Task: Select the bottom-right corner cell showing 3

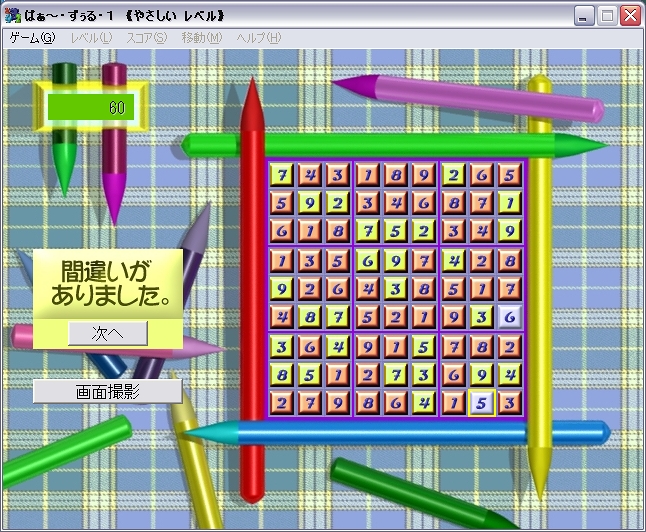Action: [510, 404]
